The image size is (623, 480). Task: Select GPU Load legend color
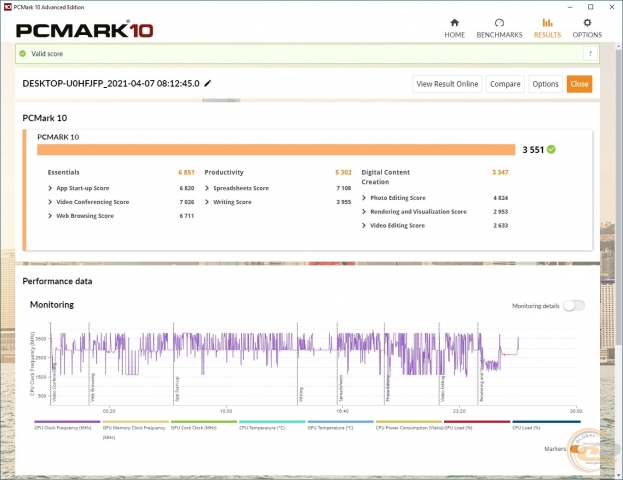coord(477,422)
